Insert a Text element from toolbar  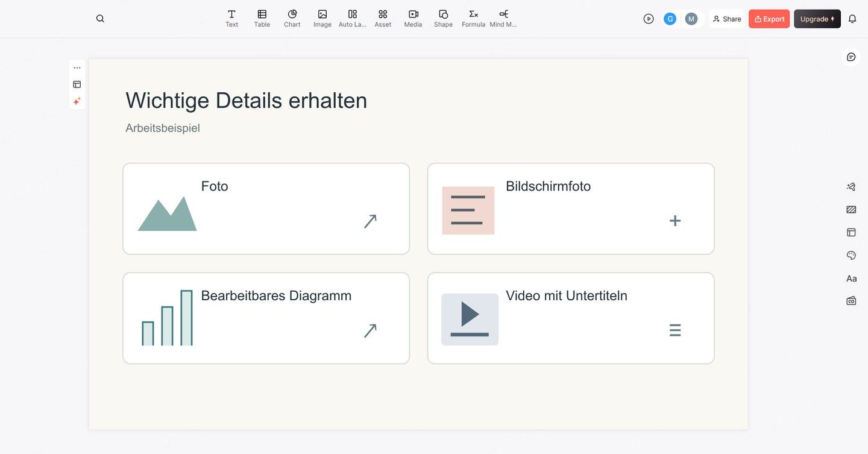click(x=231, y=18)
